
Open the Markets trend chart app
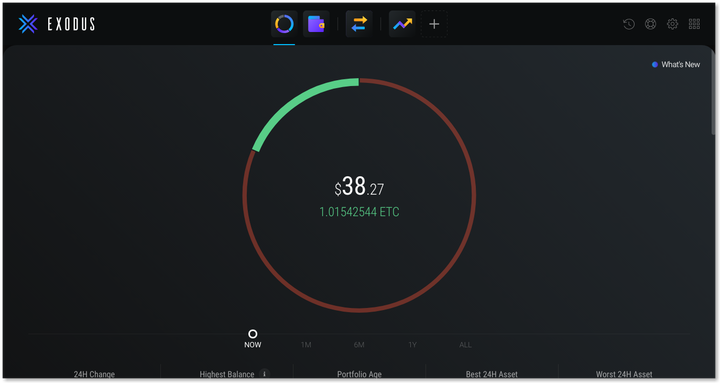click(x=402, y=24)
